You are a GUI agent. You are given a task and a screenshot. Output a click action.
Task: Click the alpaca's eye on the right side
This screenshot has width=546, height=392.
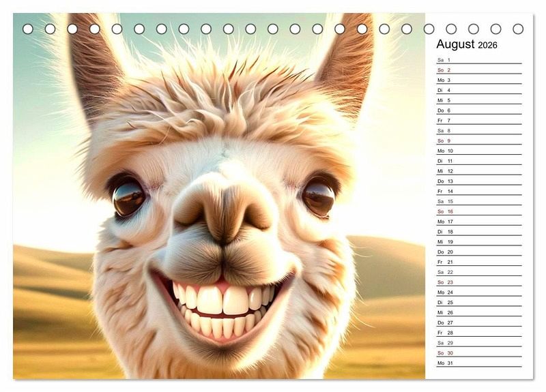pos(318,197)
